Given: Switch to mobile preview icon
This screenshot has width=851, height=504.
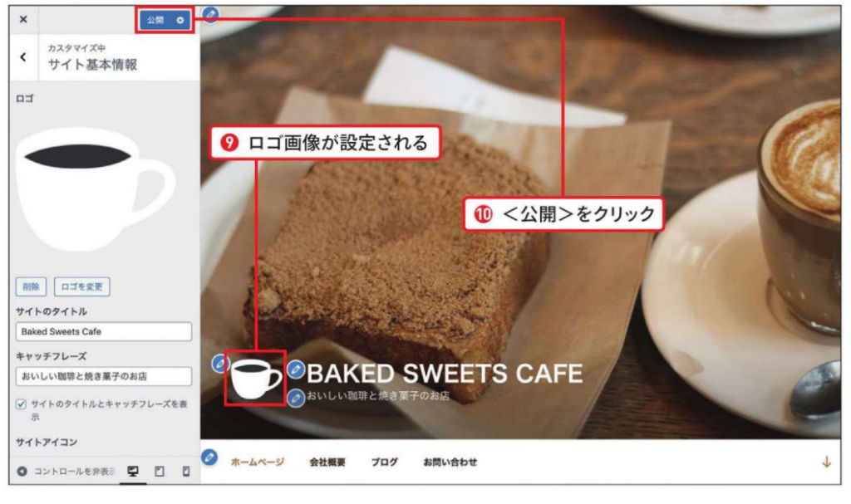Looking at the screenshot, I should [186, 471].
